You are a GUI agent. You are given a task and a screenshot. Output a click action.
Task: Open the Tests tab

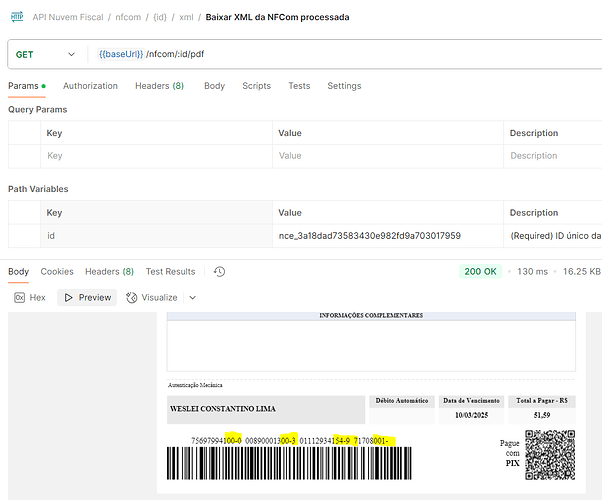click(x=299, y=86)
